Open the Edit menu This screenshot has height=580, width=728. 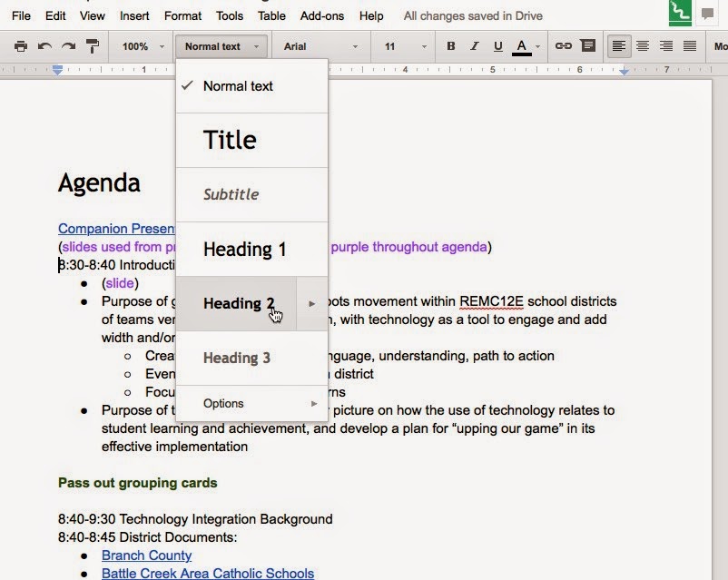coord(55,15)
